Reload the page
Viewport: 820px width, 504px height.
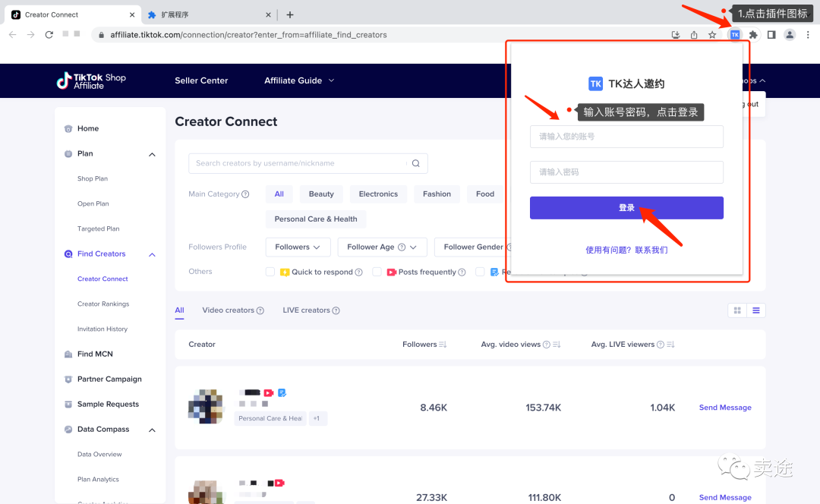pos(49,34)
